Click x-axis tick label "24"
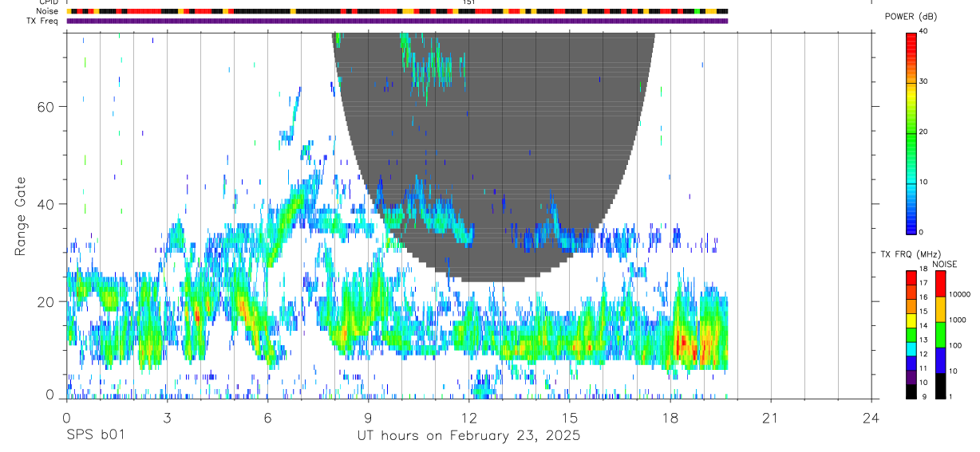This screenshot has width=980, height=452. pyautogui.click(x=871, y=417)
